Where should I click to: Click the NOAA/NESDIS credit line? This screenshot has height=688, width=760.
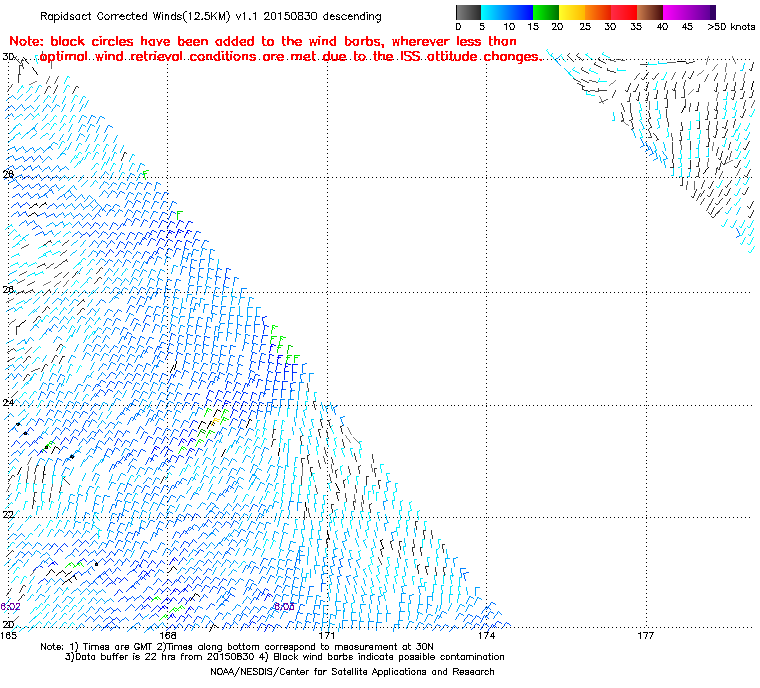[x=352, y=672]
